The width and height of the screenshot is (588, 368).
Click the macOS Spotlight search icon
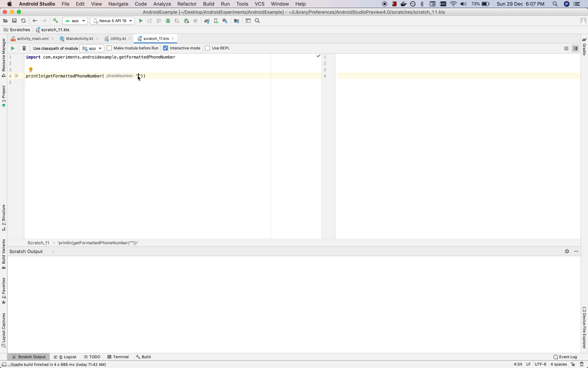(x=555, y=4)
